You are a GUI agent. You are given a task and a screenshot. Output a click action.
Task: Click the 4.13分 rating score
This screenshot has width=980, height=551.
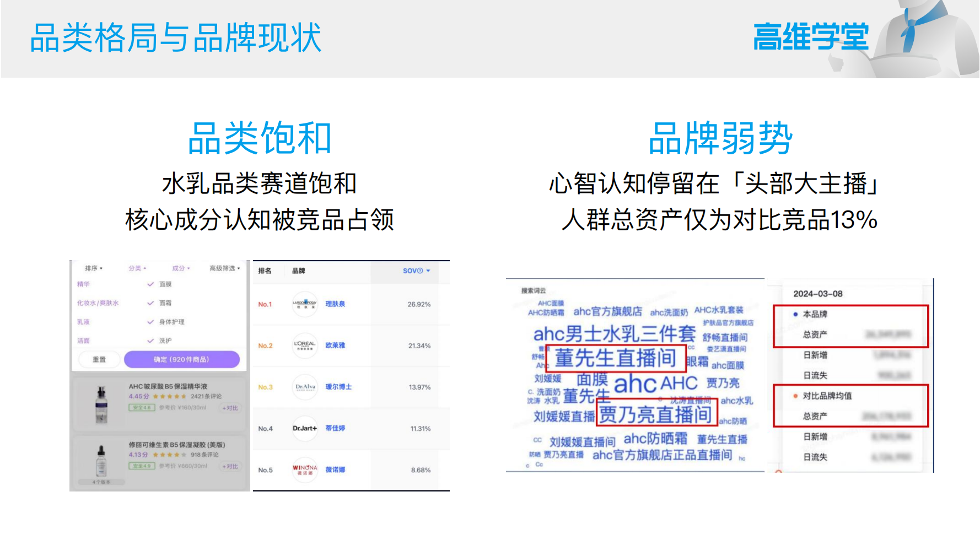coord(138,455)
